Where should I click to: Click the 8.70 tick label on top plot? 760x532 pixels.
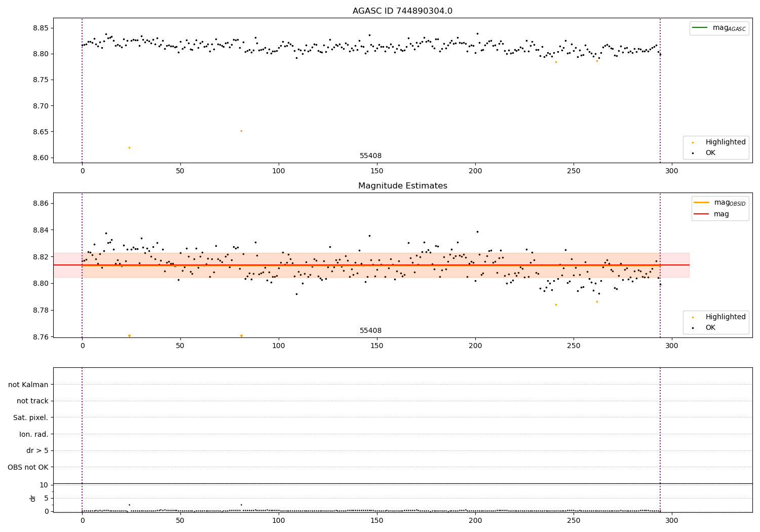tap(40, 106)
